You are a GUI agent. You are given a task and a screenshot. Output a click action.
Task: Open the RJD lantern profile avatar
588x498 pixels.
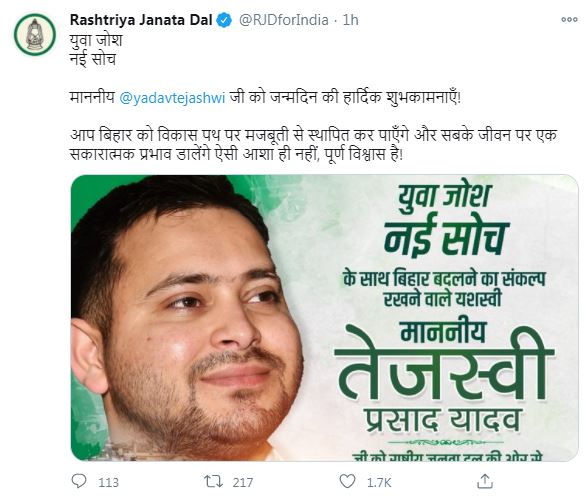tap(35, 34)
